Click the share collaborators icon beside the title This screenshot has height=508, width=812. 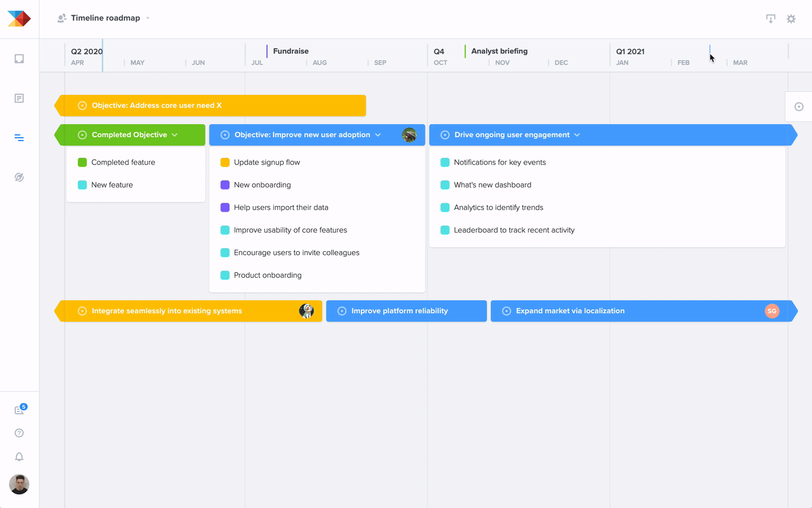point(61,17)
